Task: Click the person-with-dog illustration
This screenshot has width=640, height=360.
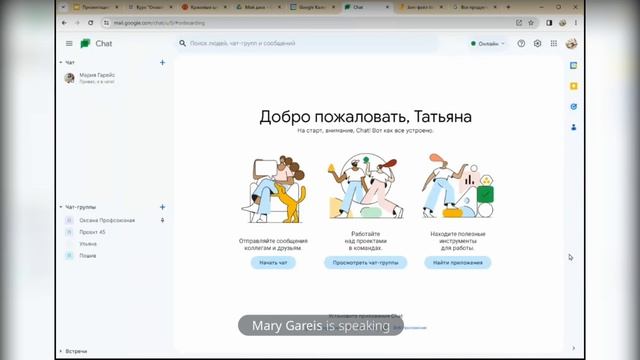Action: point(273,189)
